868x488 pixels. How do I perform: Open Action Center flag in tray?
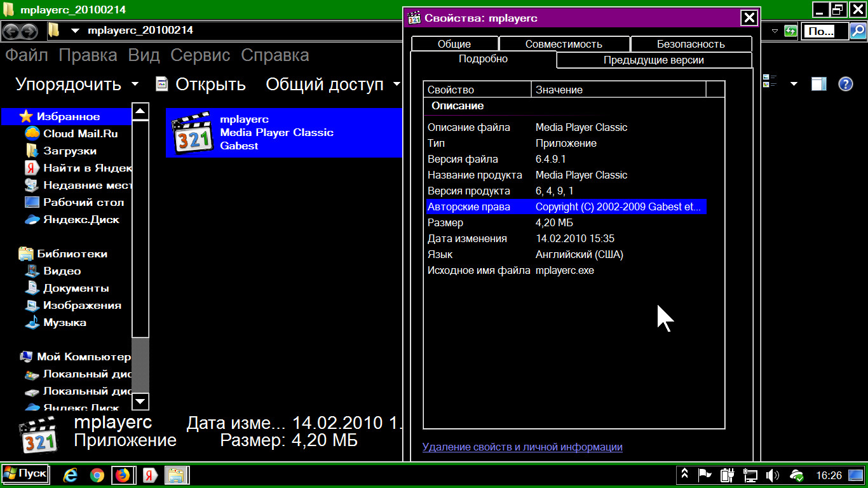click(705, 475)
